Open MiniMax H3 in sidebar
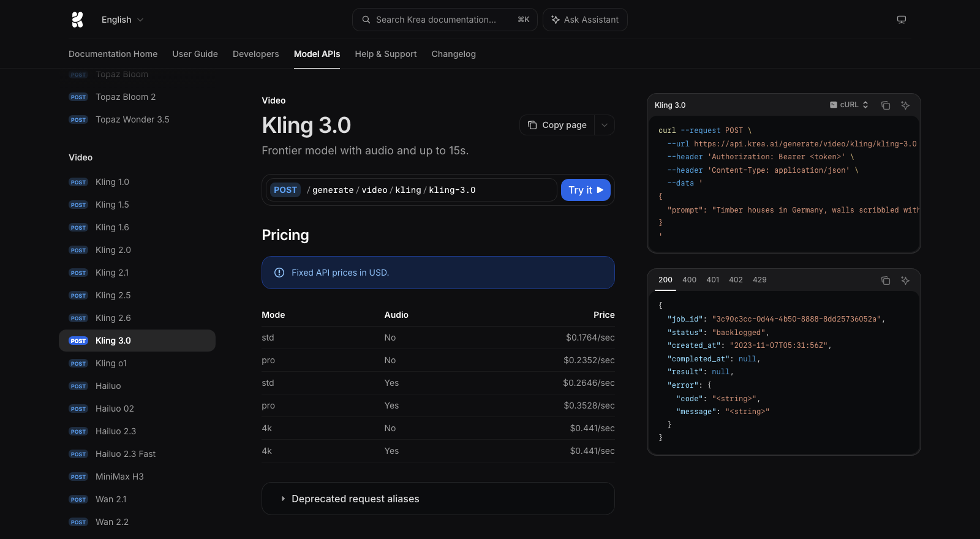 tap(137, 477)
